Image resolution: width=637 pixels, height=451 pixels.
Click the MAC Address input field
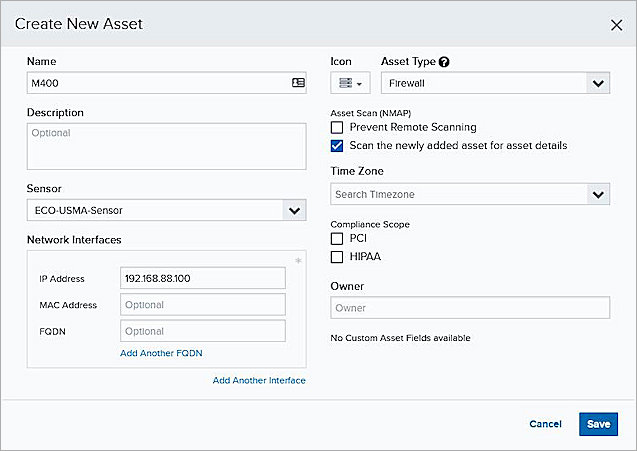202,305
